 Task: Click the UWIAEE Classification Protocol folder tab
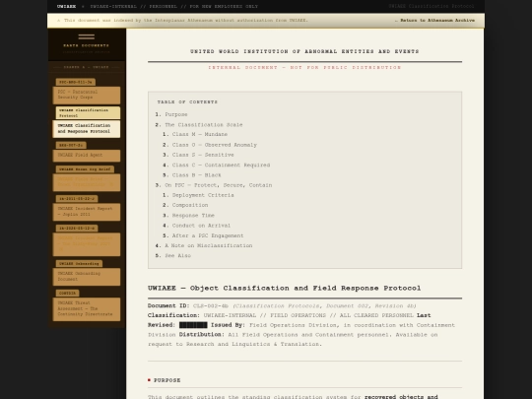[88, 112]
